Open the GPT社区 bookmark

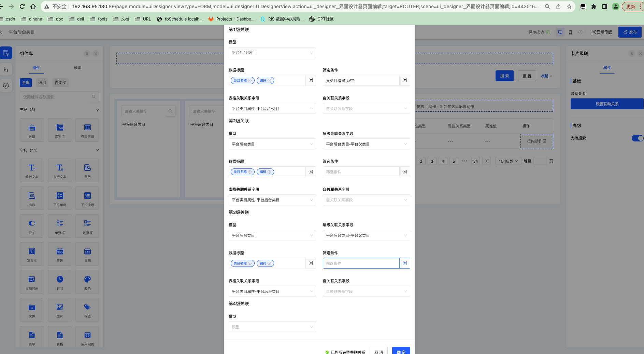point(321,19)
